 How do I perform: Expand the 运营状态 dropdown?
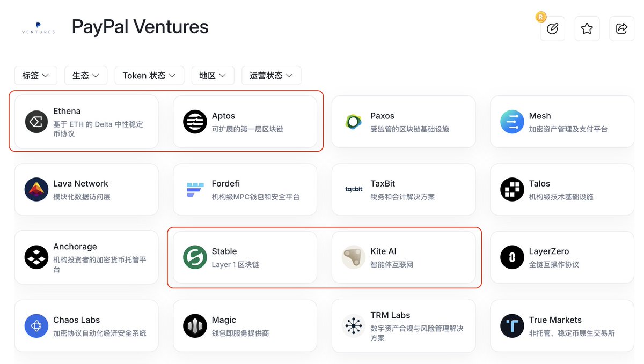(271, 76)
